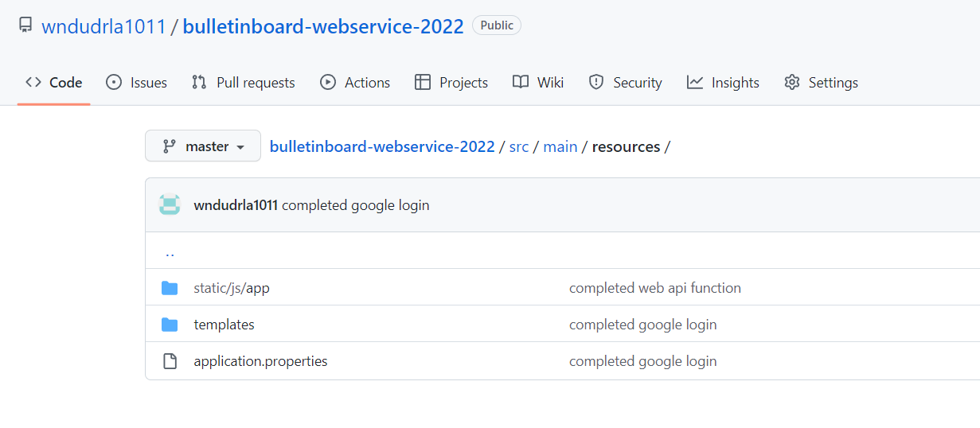Image resolution: width=980 pixels, height=428 pixels.
Task: Open latest commit 'completed google login' message
Action: [x=356, y=205]
